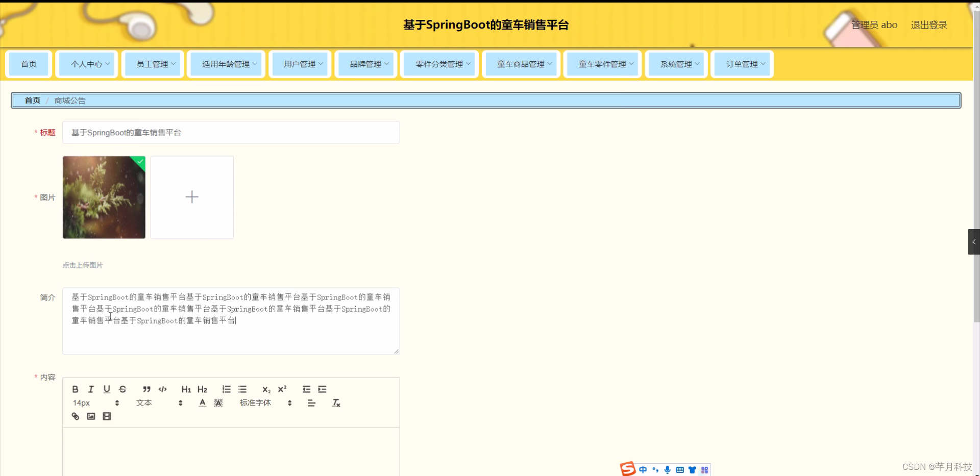Increase indent in the editor
The height and width of the screenshot is (476, 980).
coord(322,389)
